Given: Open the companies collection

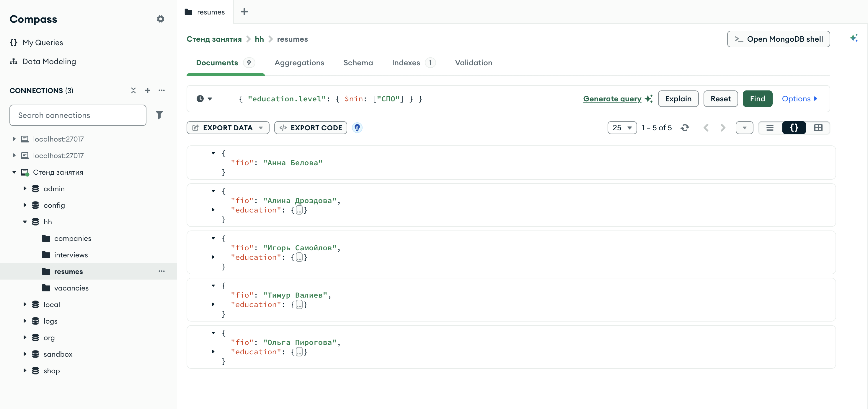Looking at the screenshot, I should pos(73,238).
